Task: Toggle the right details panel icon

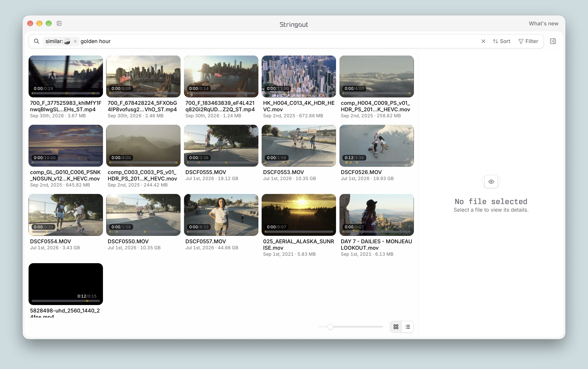Action: (x=553, y=41)
